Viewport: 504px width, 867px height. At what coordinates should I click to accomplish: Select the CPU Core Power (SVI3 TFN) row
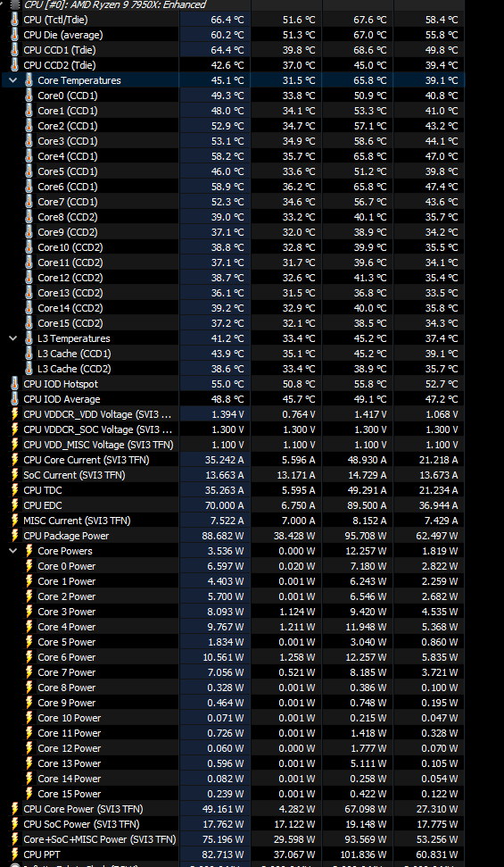point(232,809)
